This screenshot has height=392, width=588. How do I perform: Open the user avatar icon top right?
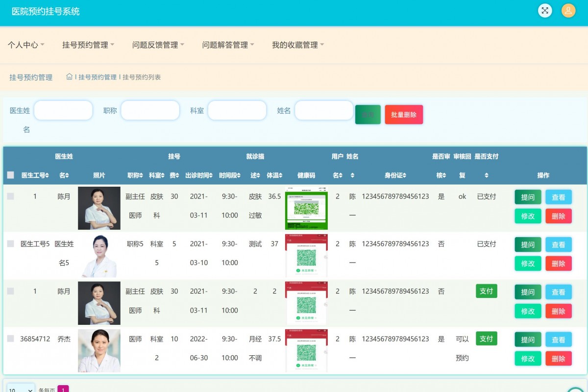[568, 10]
